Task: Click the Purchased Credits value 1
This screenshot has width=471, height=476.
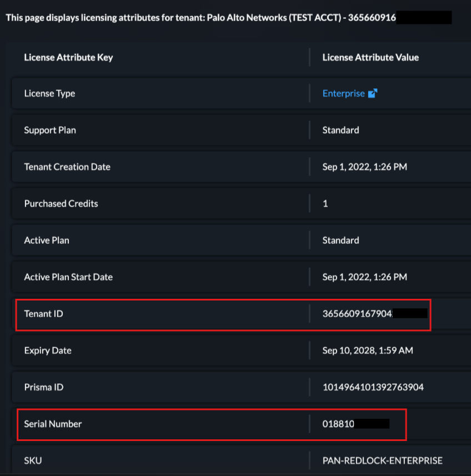Action: 325,203
